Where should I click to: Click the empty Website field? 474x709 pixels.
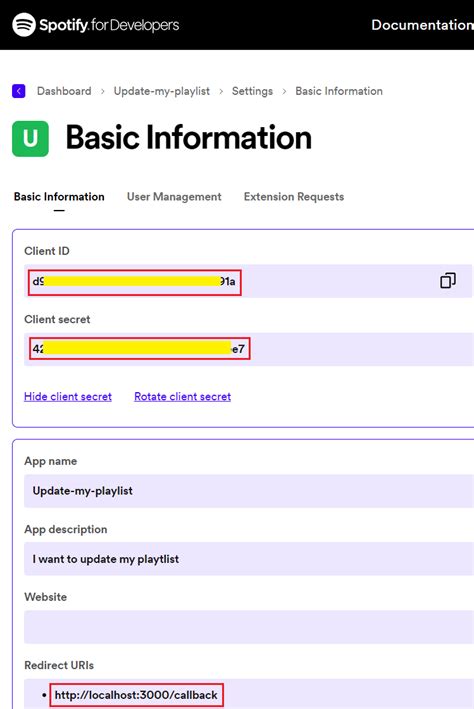point(249,627)
